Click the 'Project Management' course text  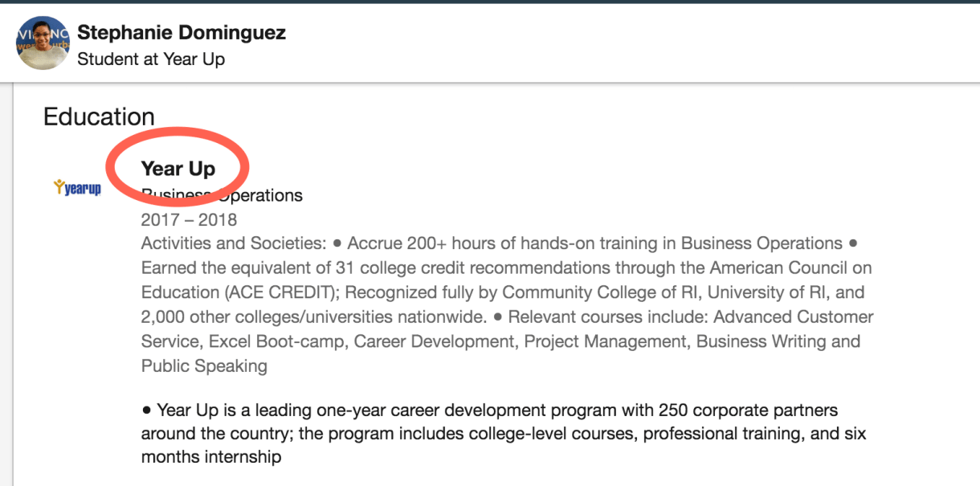(606, 341)
